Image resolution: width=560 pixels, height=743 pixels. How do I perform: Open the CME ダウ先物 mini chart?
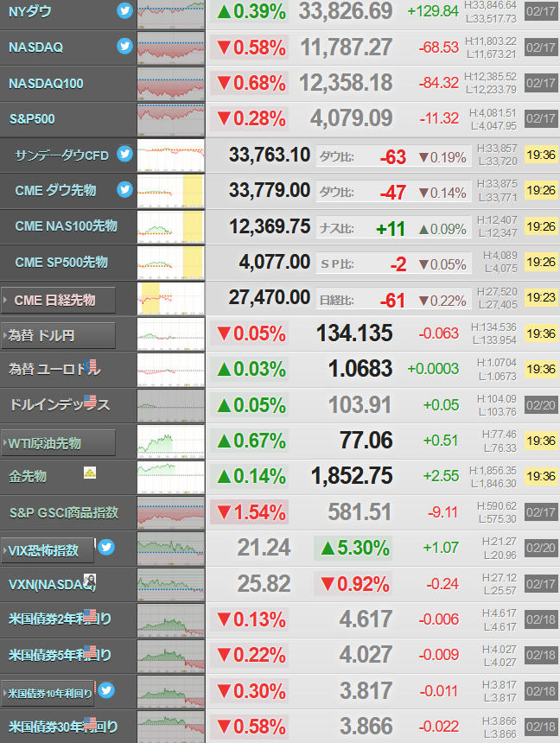[171, 191]
